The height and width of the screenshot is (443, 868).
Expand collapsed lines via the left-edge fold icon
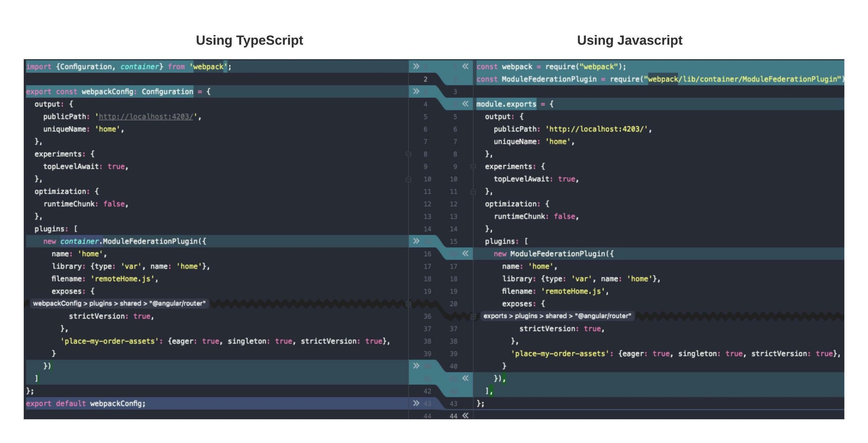[x=409, y=304]
